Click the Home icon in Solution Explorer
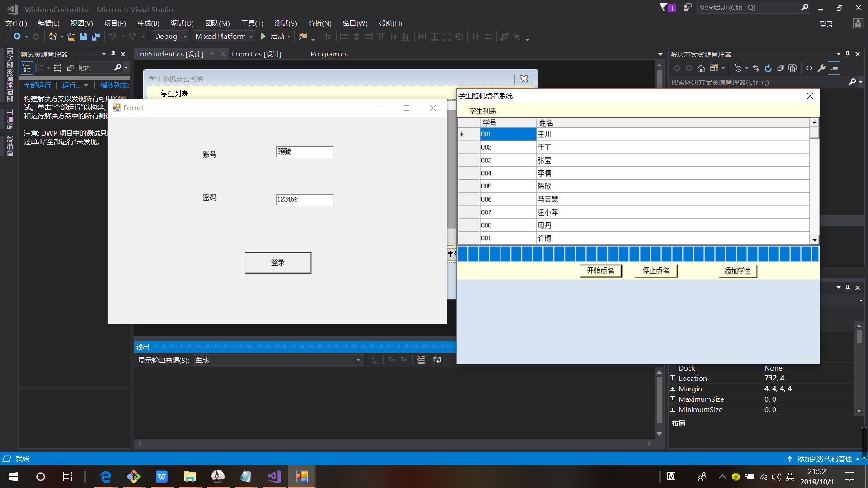 click(x=701, y=68)
